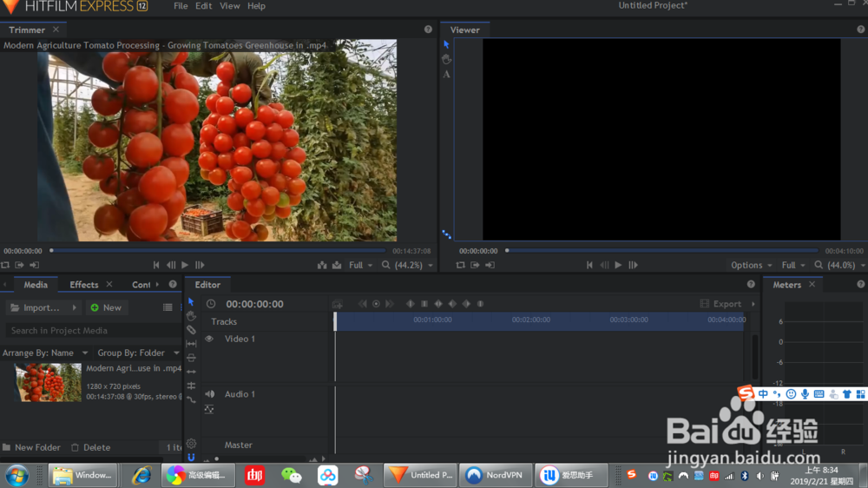Select the Editor ripple edit tool
The width and height of the screenshot is (868, 488).
point(191,372)
